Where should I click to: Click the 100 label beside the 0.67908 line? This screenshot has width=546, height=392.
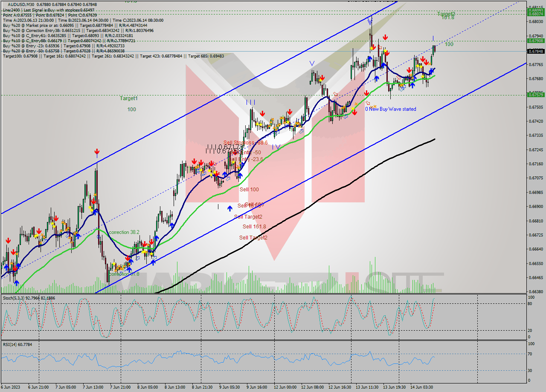[x=449, y=44]
